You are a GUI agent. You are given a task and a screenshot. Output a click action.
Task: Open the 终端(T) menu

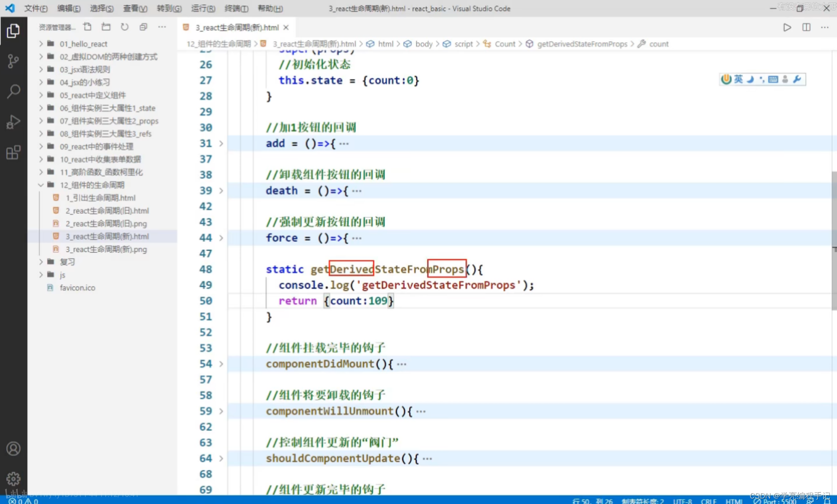tap(236, 8)
